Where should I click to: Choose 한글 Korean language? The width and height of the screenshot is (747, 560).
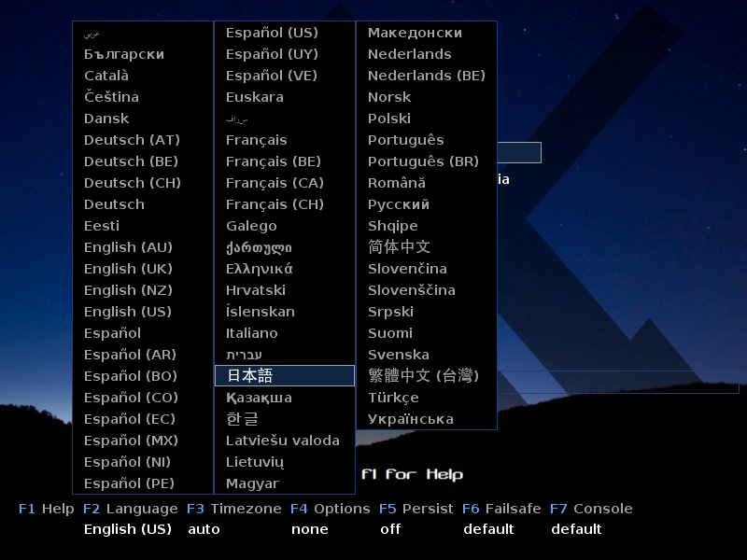(243, 419)
